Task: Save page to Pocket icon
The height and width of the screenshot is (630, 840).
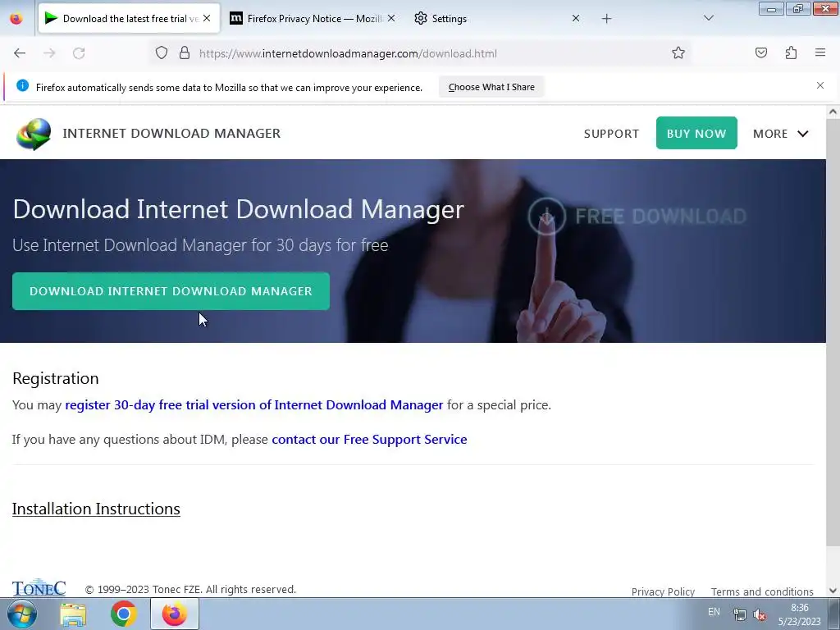Action: tap(761, 53)
